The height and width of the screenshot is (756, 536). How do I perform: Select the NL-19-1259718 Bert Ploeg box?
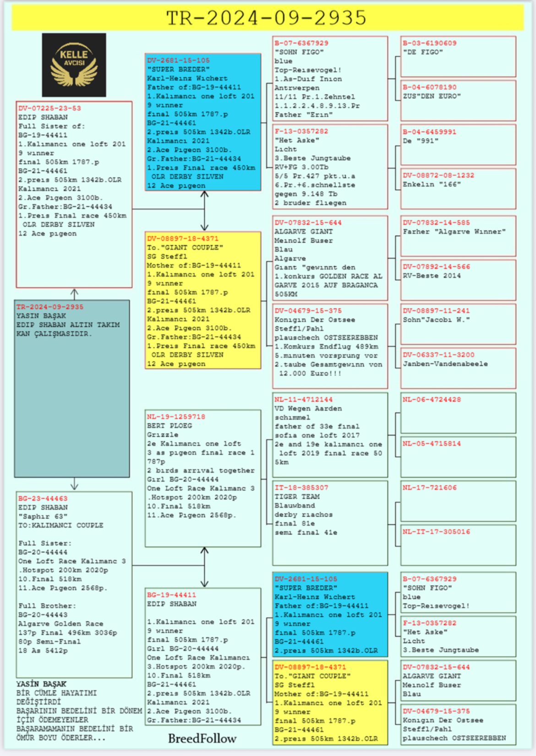(202, 478)
